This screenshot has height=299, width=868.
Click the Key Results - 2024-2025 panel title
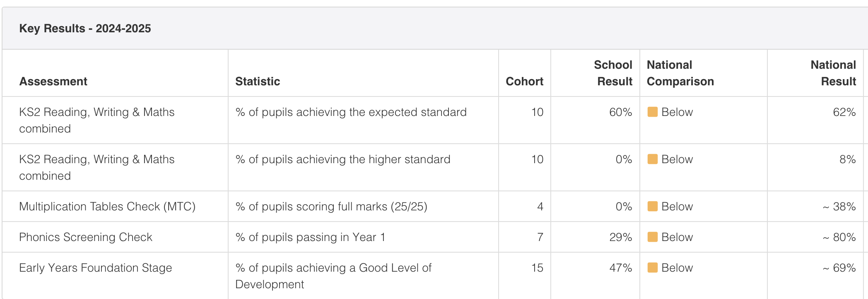[x=85, y=29]
